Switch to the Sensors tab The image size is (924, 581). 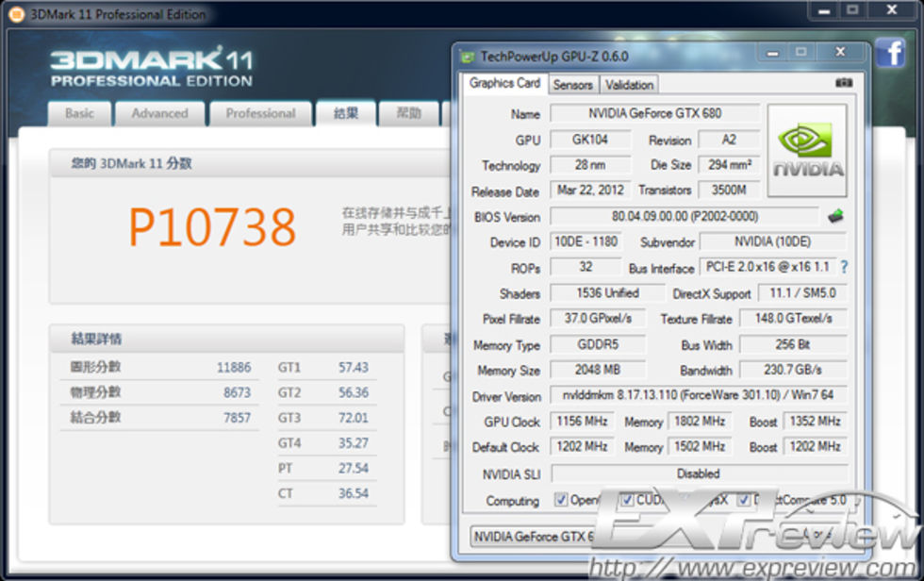tap(572, 84)
